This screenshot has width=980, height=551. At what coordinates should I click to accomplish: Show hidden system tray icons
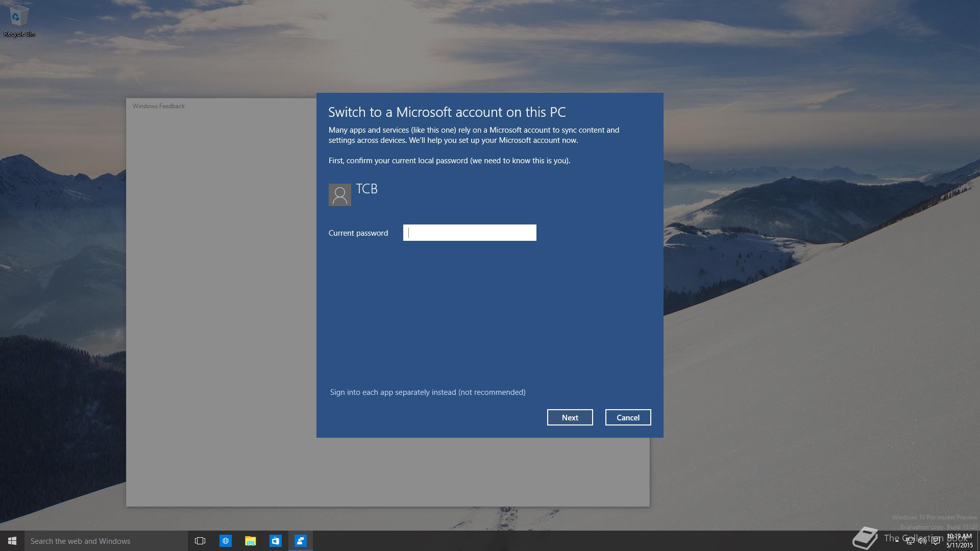897,541
